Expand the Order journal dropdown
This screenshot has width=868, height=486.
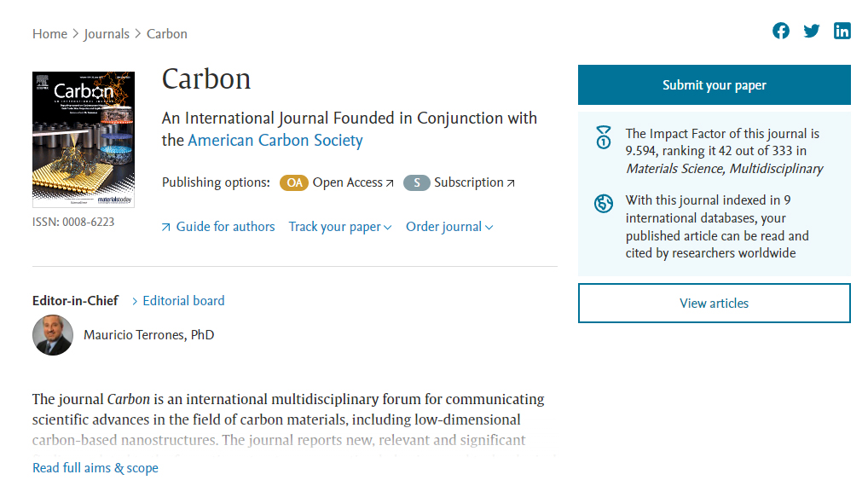pos(449,227)
